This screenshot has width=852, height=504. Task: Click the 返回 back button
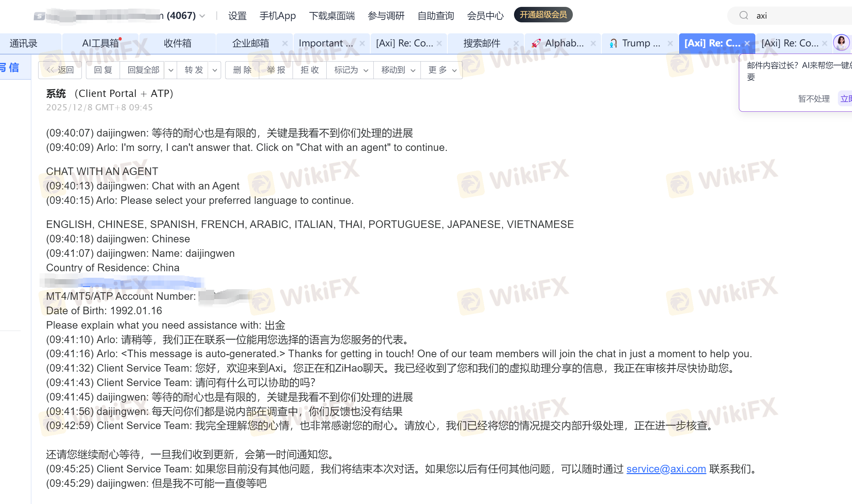tap(60, 70)
